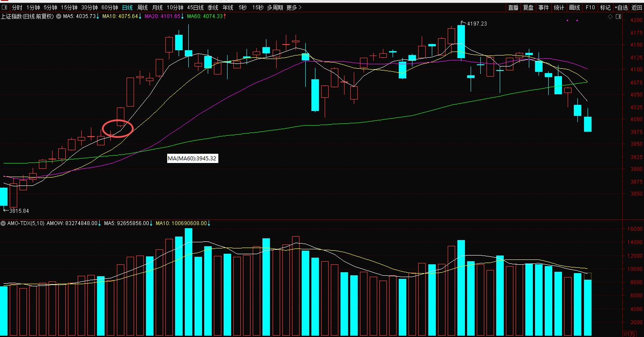Expand the AMO-TDX indicator dropdown arrow

tap(4, 223)
